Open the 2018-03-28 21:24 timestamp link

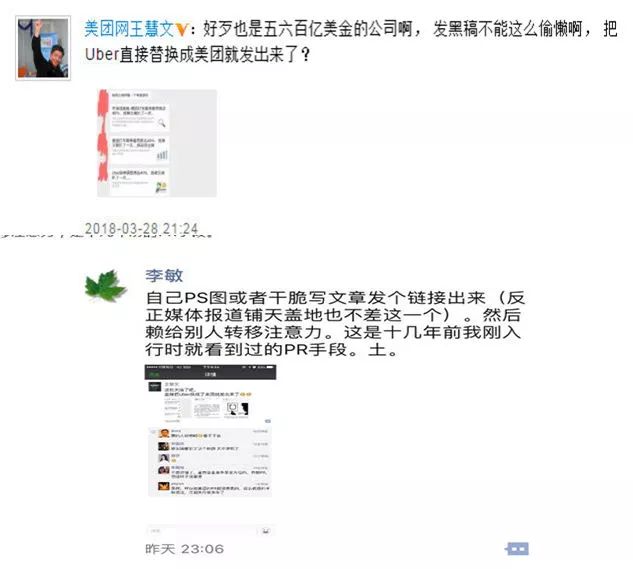tap(141, 229)
